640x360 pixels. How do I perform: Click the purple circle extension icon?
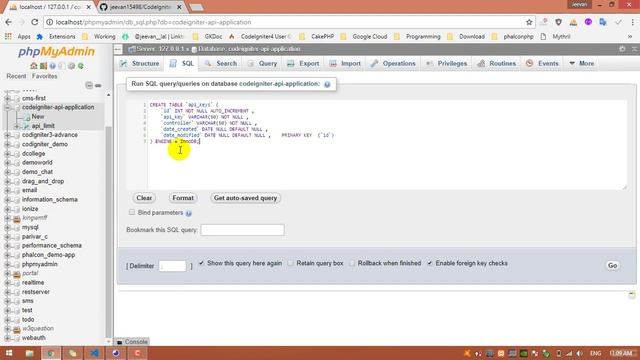(588, 22)
